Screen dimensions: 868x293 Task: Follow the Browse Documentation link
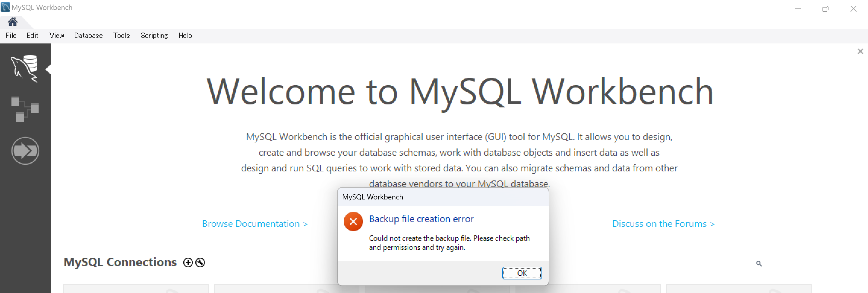click(x=255, y=224)
